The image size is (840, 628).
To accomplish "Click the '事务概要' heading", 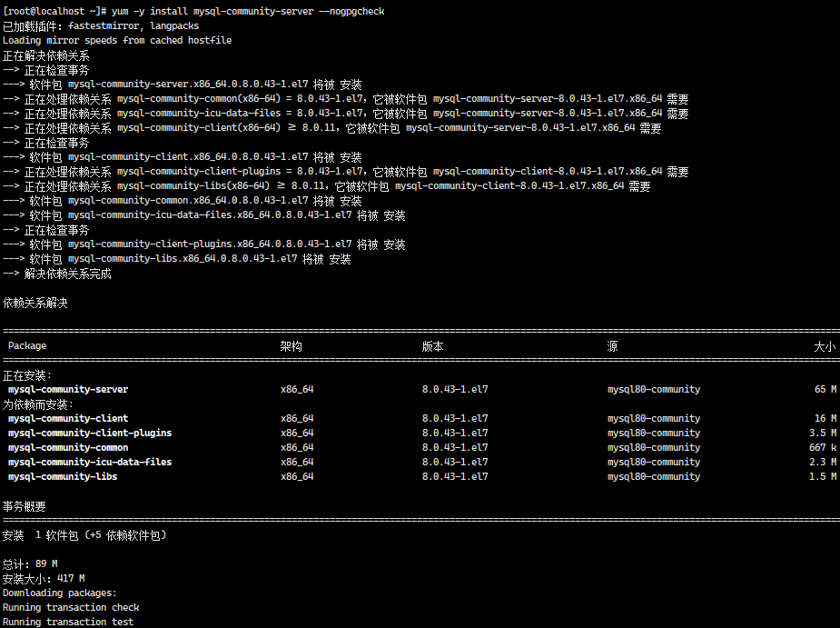I will pyautogui.click(x=25, y=505).
